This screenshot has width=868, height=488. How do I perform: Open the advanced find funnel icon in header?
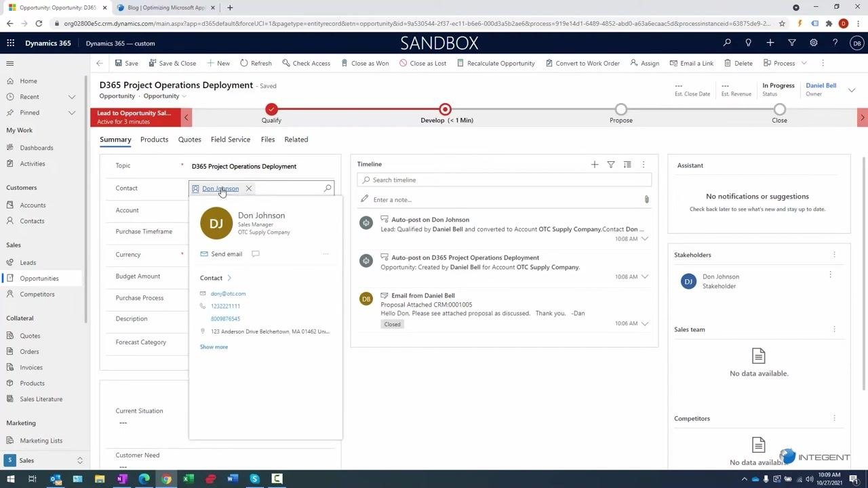coord(791,43)
